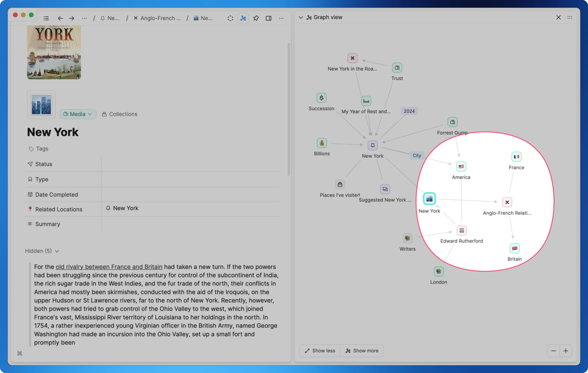Open the Anglo-French breadcrumb
Screen dimensions: 588x373
tap(157, 18)
